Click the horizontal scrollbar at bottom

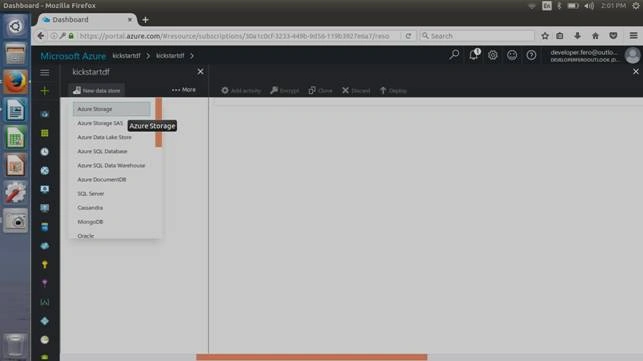[312, 357]
